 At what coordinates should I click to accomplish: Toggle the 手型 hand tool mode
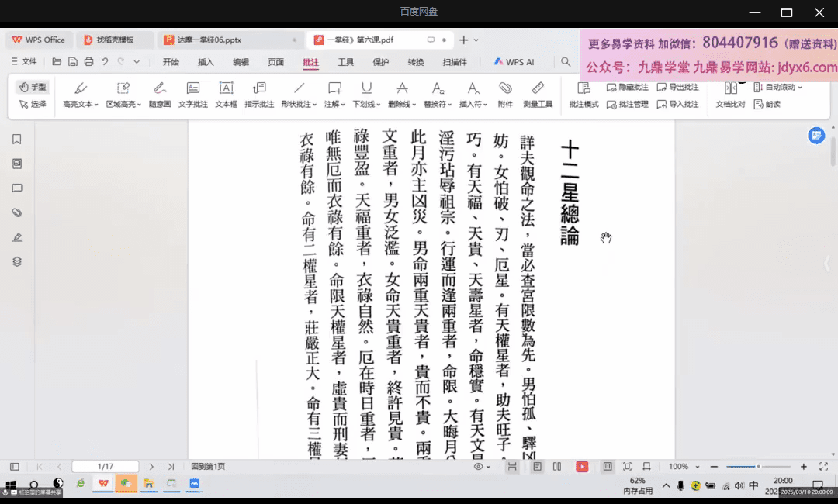click(x=33, y=87)
